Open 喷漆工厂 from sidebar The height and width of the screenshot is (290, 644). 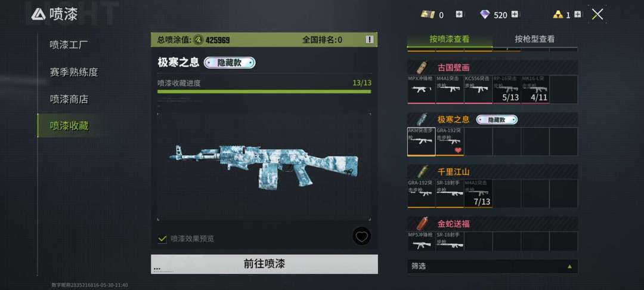(x=69, y=45)
